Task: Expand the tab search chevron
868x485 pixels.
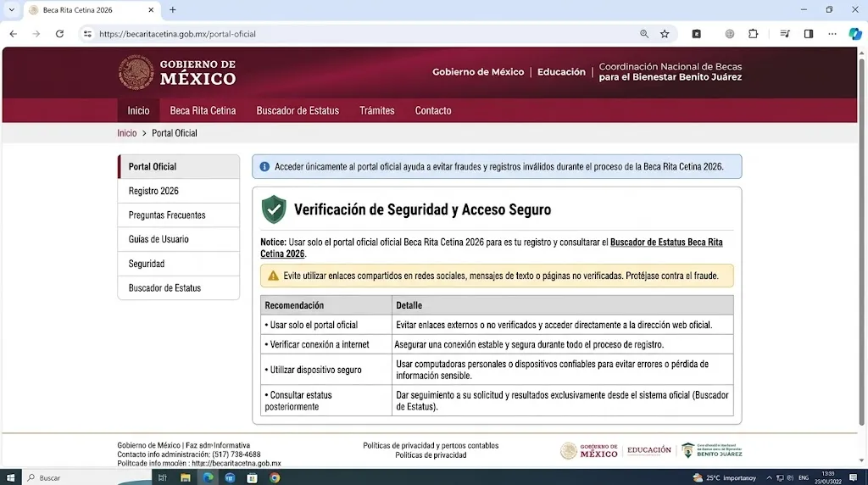Action: pyautogui.click(x=11, y=10)
